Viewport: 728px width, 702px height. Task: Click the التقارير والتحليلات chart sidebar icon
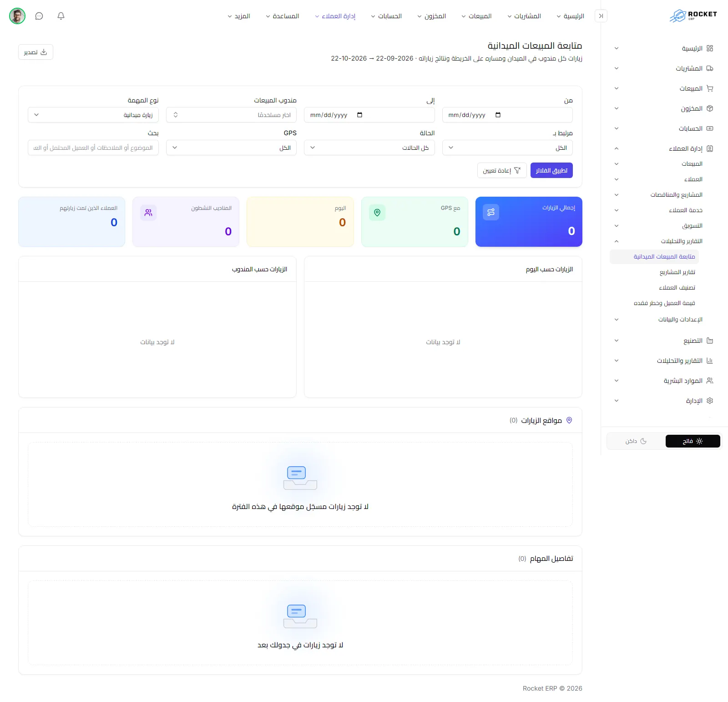[710, 361]
